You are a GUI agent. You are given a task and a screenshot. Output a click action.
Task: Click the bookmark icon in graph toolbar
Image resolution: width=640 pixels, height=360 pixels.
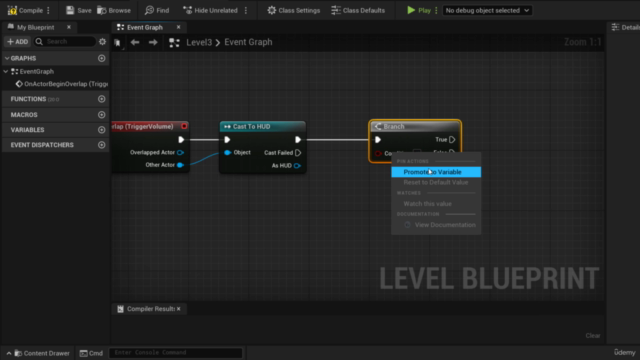(x=118, y=42)
